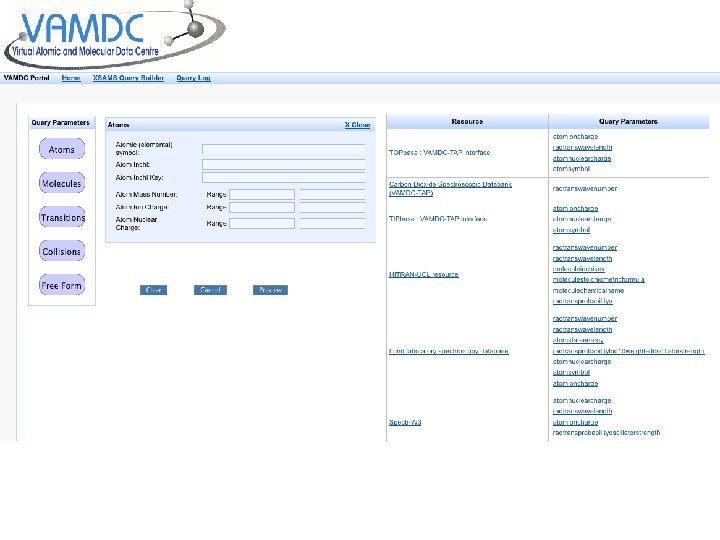This screenshot has height=540, width=720.
Task: Click 'radtransprobabilityoscillatorstrength' text in Spectr-W3 row
Action: [x=606, y=433]
